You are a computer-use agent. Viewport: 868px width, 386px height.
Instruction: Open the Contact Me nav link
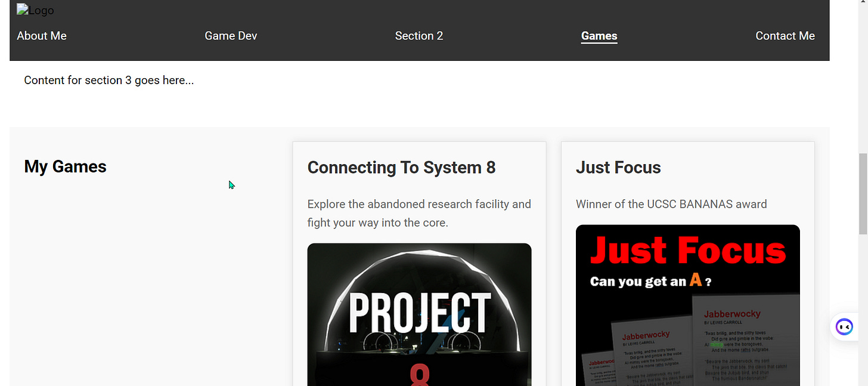(785, 36)
